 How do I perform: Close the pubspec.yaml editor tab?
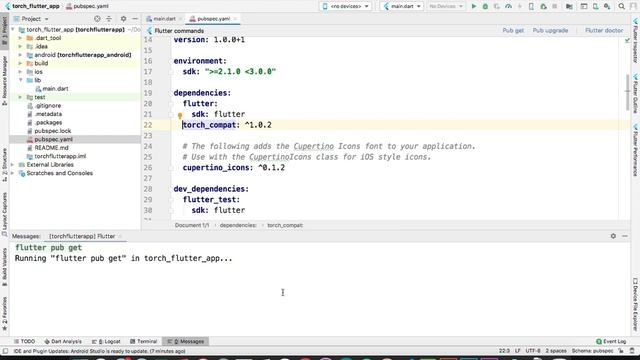[235, 19]
